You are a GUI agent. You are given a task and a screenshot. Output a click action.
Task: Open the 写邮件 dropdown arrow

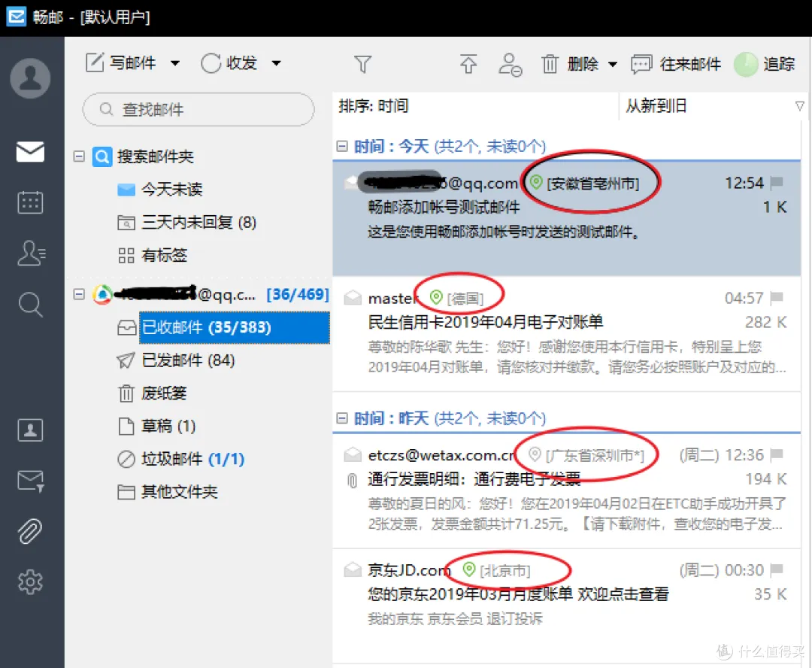(x=175, y=64)
